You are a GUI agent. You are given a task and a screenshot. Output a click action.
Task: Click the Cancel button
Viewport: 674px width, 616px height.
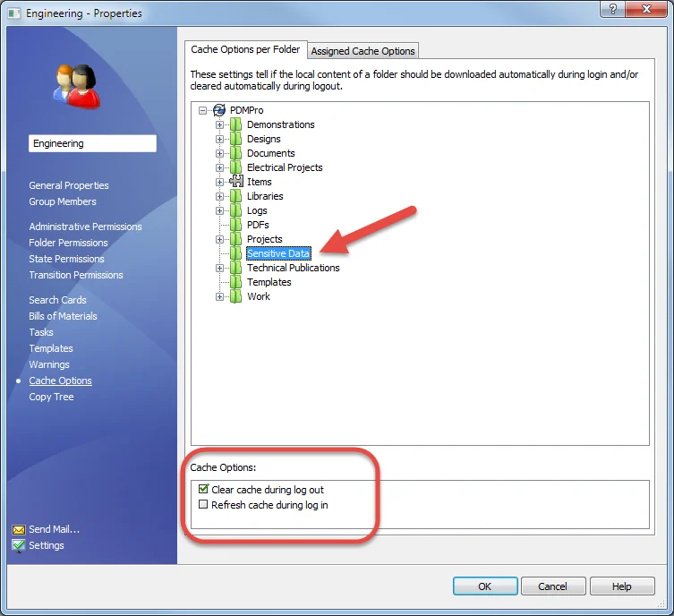(553, 586)
